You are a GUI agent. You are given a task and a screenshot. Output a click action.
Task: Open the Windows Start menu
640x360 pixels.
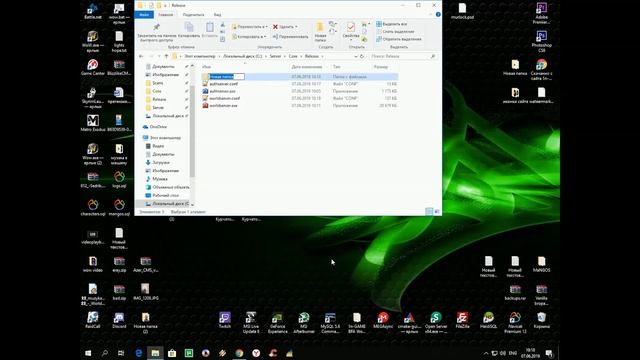tap(88, 353)
